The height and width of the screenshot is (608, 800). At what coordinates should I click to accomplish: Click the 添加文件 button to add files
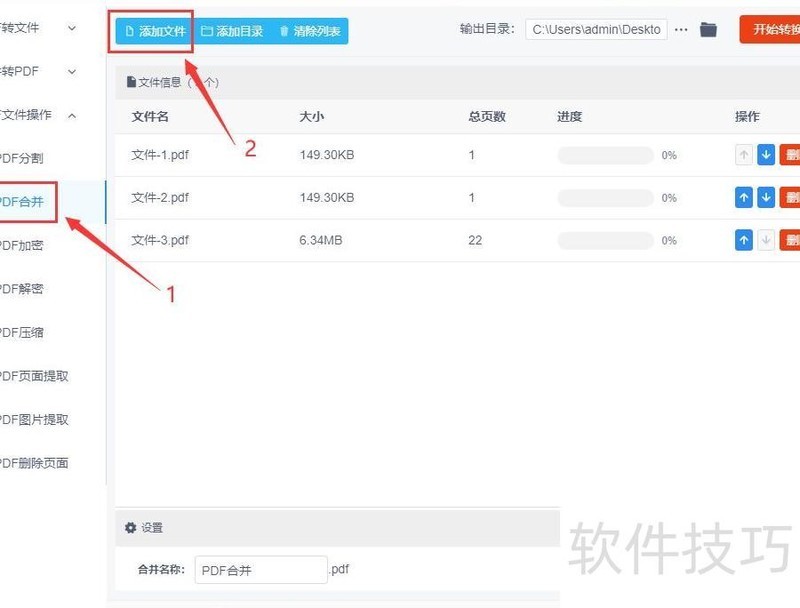point(155,31)
